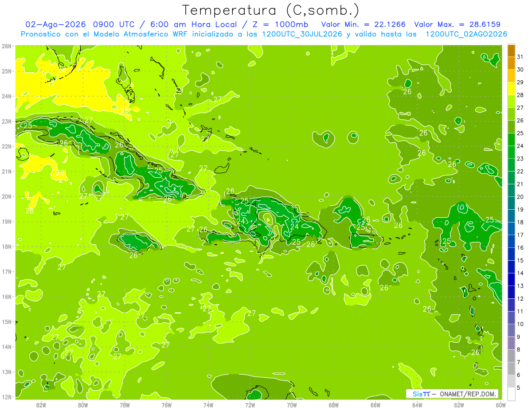The height and width of the screenshot is (411, 532).
Task: Click the color bar label 31
Action: coord(520,57)
